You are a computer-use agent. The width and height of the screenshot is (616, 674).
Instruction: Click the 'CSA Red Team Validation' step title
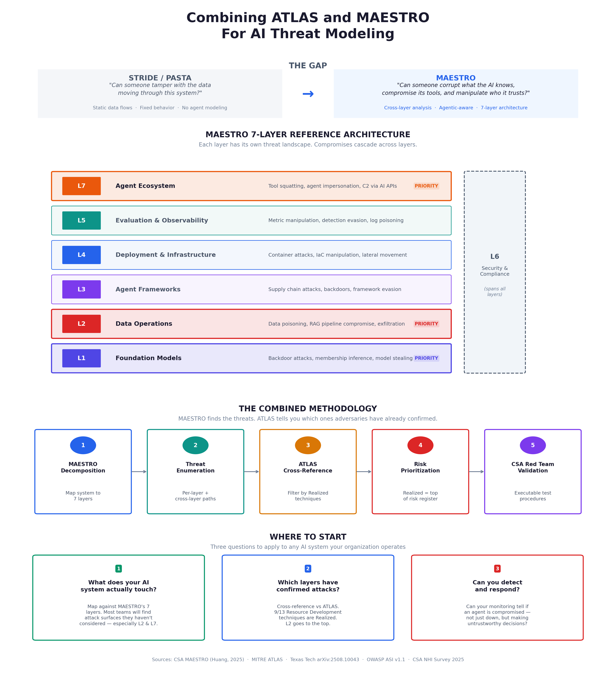pos(532,467)
